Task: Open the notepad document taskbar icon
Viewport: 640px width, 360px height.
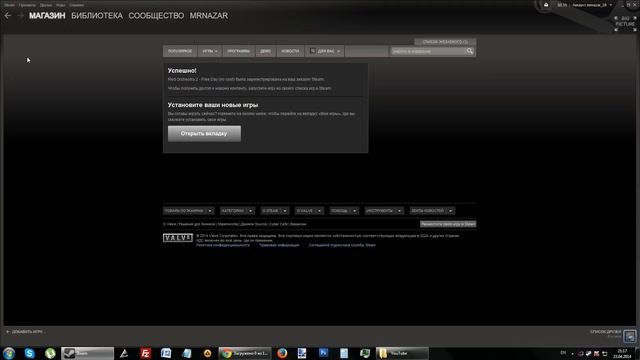Action: [x=344, y=353]
